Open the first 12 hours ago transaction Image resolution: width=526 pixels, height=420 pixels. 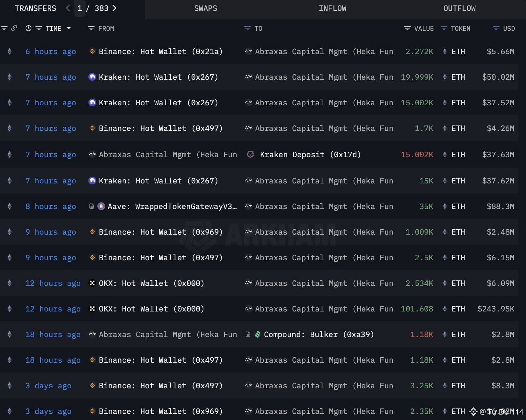tap(53, 283)
